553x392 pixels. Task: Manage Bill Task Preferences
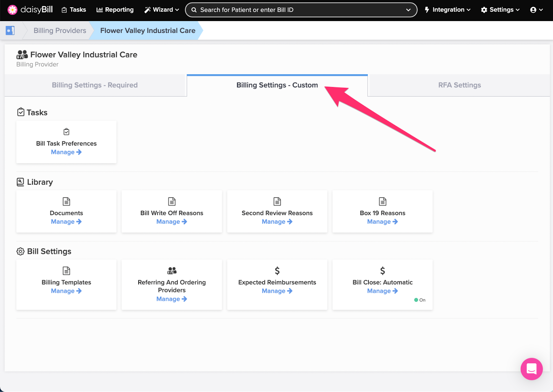pyautogui.click(x=66, y=152)
